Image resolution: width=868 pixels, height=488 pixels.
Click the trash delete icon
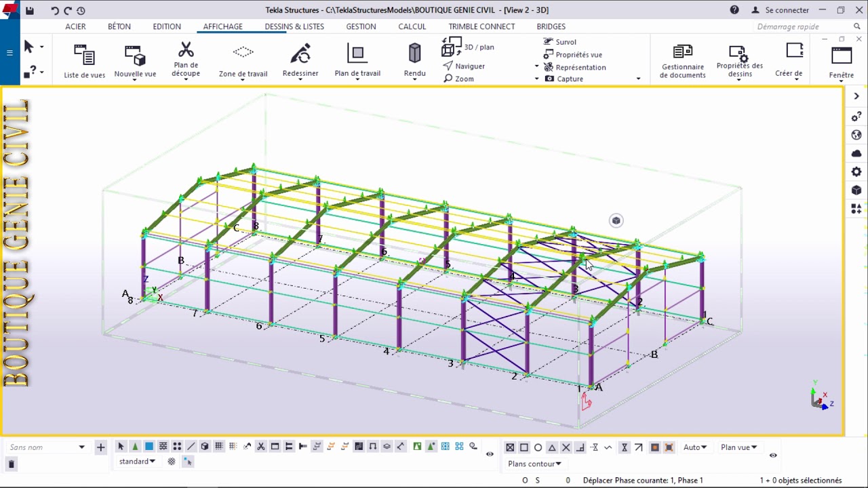pyautogui.click(x=11, y=464)
